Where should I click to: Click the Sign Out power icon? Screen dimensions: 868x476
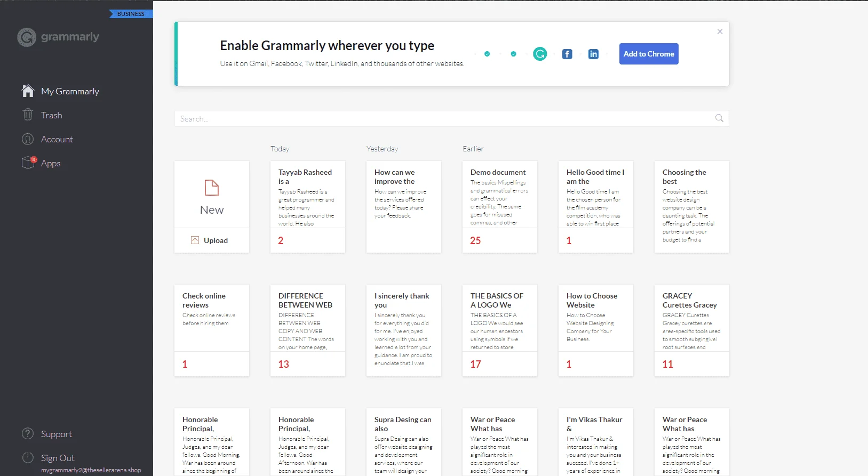coord(28,457)
